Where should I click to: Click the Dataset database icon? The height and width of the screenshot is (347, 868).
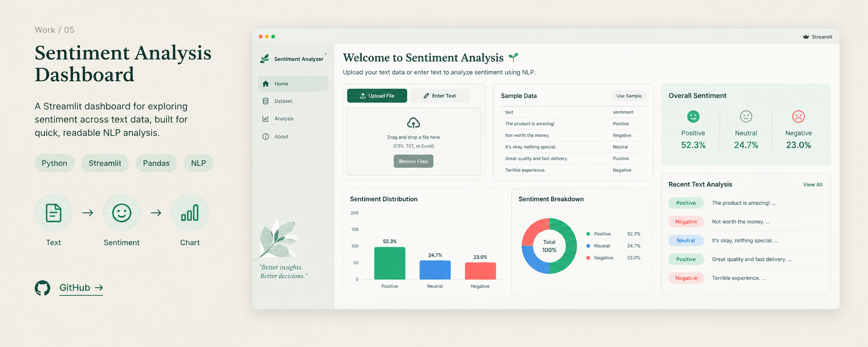266,101
